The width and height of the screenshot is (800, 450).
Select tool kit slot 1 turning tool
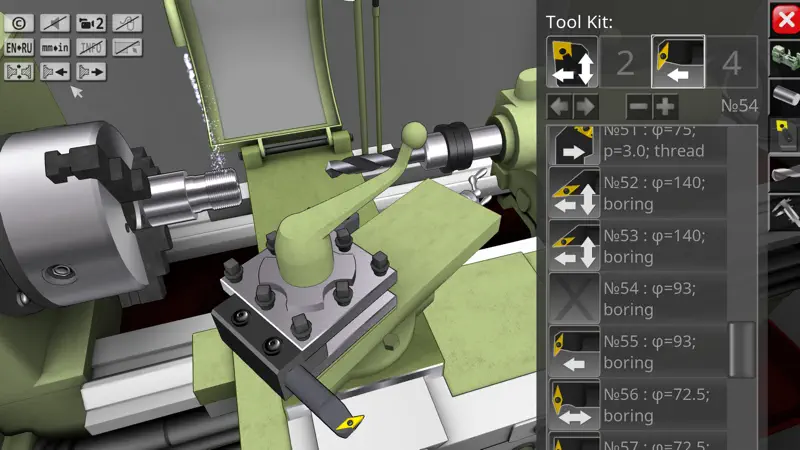click(x=572, y=62)
